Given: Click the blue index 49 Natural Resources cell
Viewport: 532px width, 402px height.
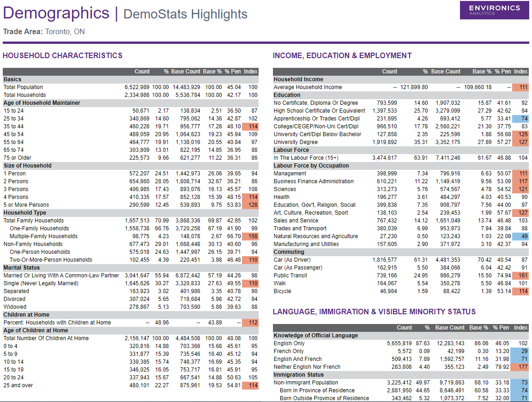Looking at the screenshot, I should (520, 236).
